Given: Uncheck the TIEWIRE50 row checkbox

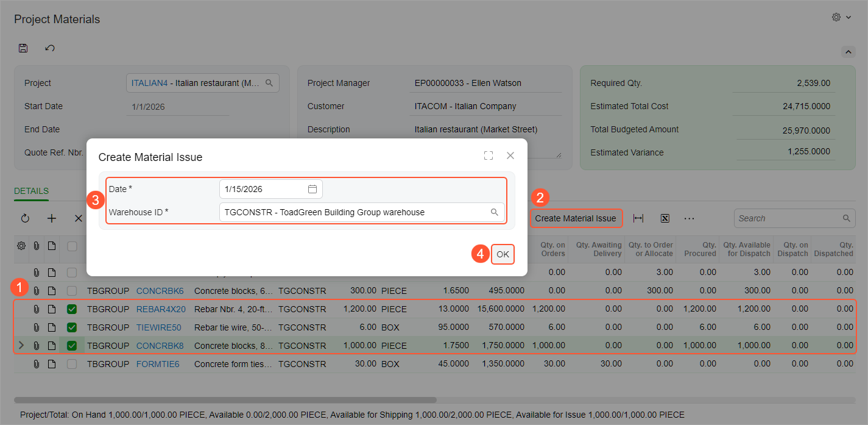Looking at the screenshot, I should pos(72,327).
